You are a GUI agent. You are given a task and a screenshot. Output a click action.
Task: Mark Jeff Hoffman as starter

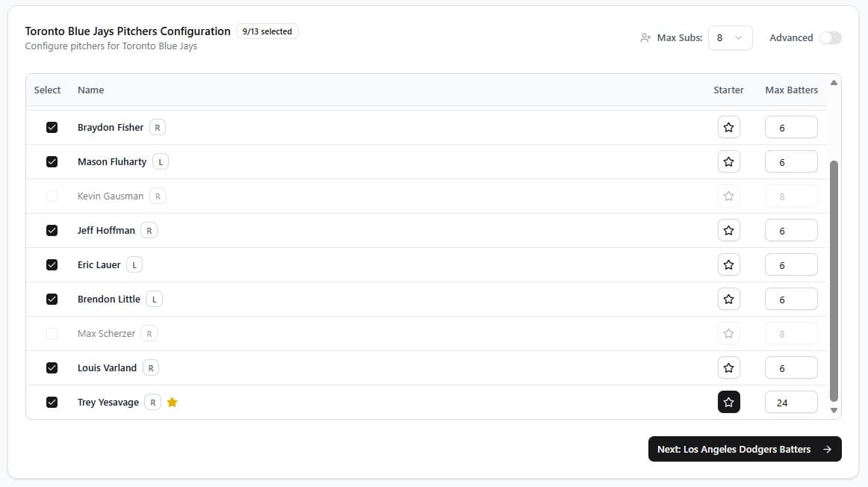pyautogui.click(x=728, y=231)
